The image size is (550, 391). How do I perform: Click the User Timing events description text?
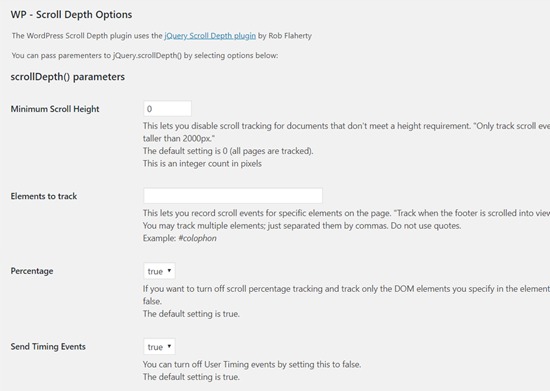coord(252,365)
